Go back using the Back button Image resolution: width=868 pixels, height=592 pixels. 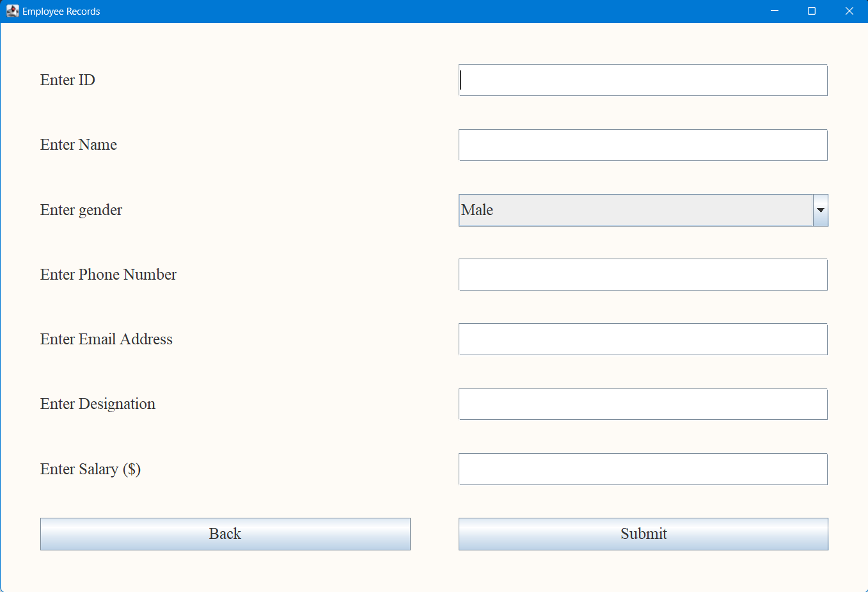pyautogui.click(x=225, y=534)
